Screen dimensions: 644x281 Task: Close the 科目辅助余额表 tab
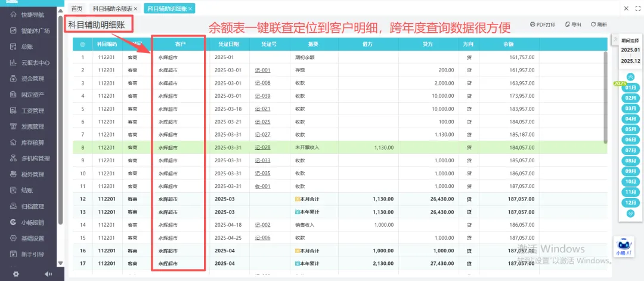click(136, 8)
